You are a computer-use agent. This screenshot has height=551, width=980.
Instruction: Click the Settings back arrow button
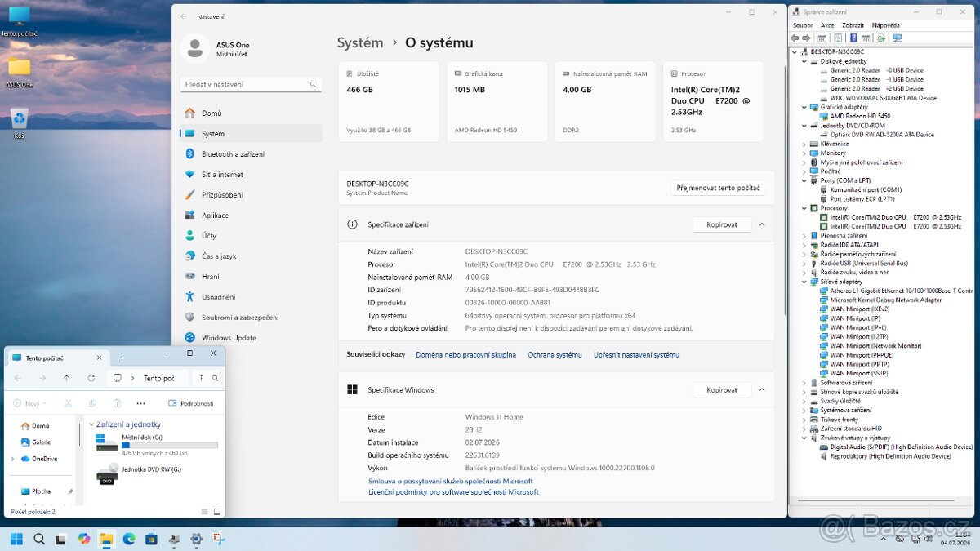click(x=183, y=16)
